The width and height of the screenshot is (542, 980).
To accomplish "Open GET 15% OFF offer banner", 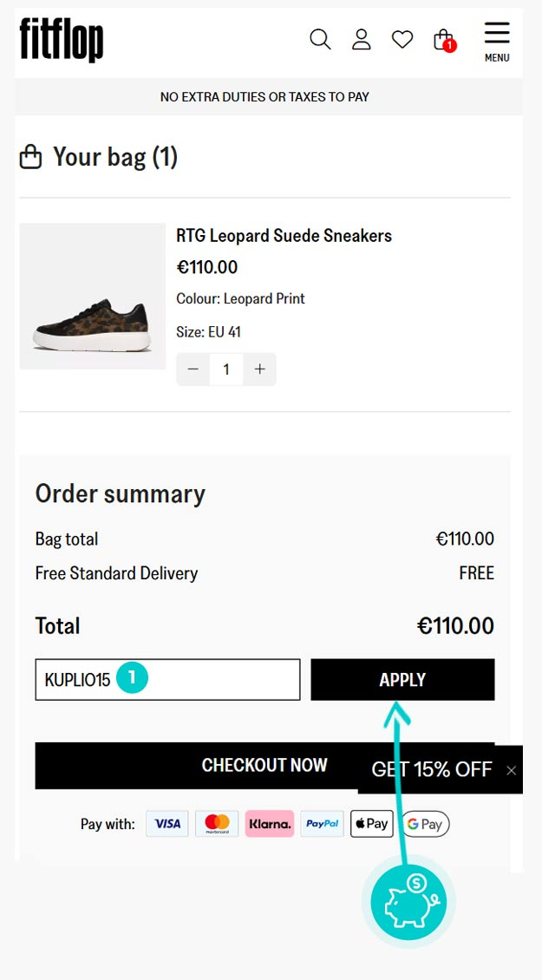I will 431,769.
